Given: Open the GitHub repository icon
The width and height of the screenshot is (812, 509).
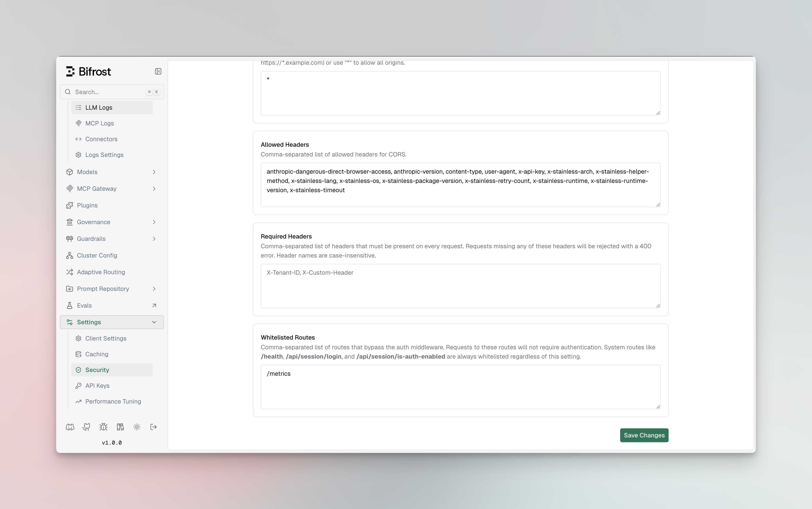Looking at the screenshot, I should click(86, 426).
